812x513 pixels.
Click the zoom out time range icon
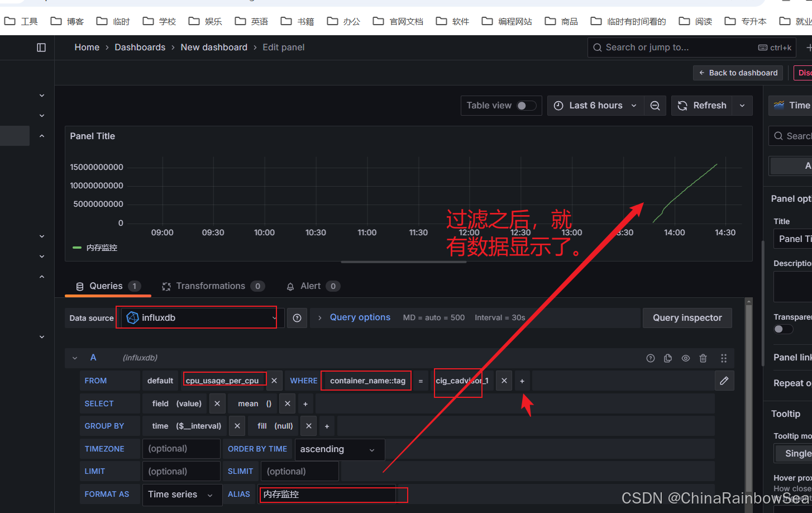(655, 106)
